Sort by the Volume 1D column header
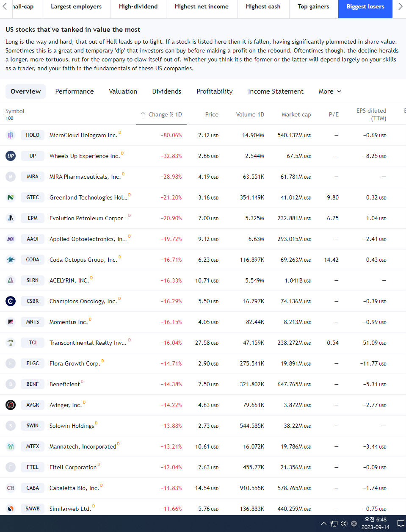Image resolution: width=406 pixels, height=532 pixels. [x=250, y=114]
